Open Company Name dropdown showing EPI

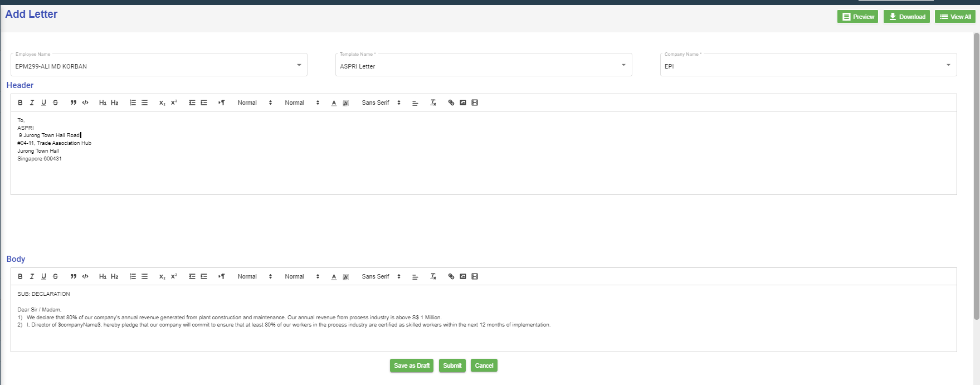click(x=808, y=66)
